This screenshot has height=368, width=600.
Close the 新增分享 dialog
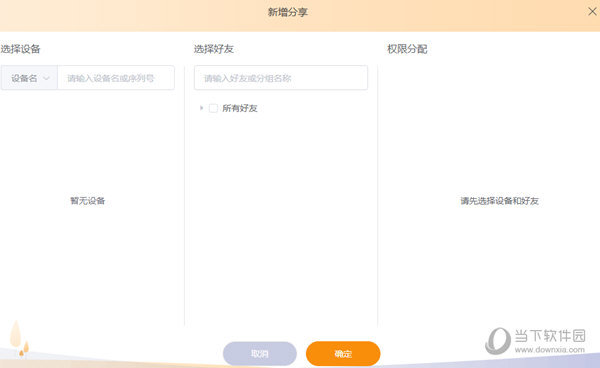click(592, 11)
